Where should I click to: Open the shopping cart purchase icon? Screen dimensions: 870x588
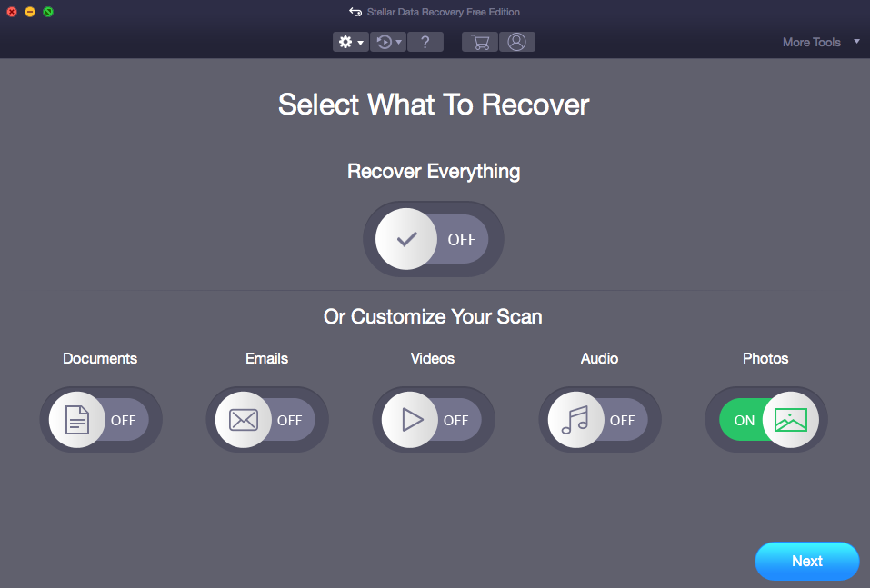coord(480,42)
